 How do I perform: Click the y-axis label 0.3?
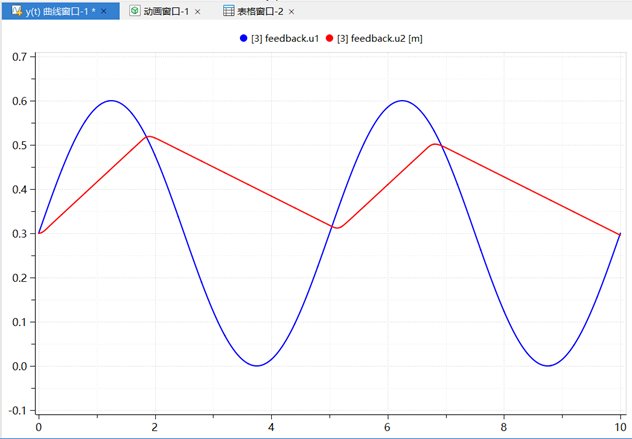(19, 234)
